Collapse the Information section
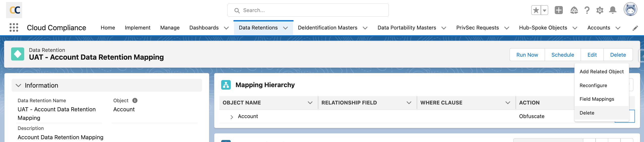 pos(18,85)
